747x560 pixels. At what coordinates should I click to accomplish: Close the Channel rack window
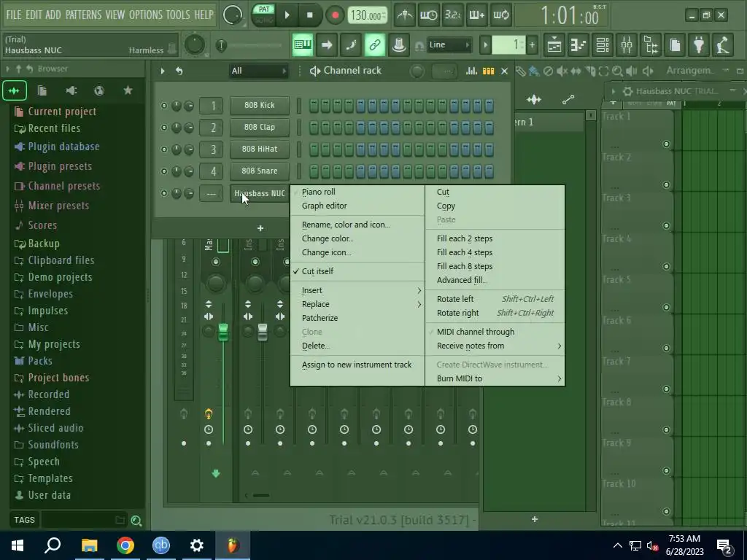pos(505,71)
